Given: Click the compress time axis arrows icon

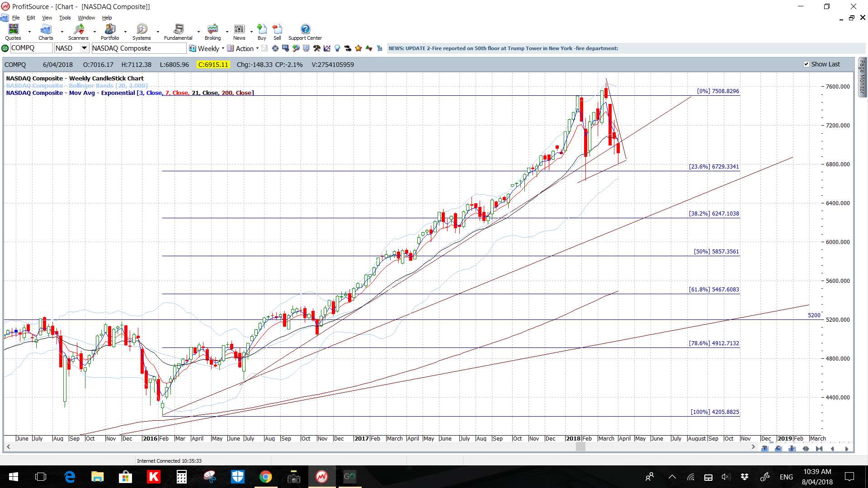Looking at the screenshot, I should (x=819, y=449).
